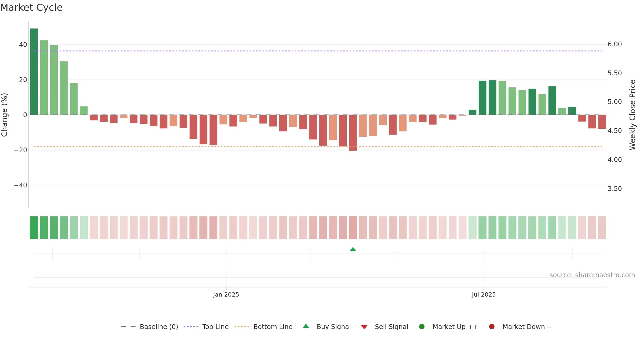Click the green Market Up legend circle icon
This screenshot has width=644, height=362.
pyautogui.click(x=422, y=327)
